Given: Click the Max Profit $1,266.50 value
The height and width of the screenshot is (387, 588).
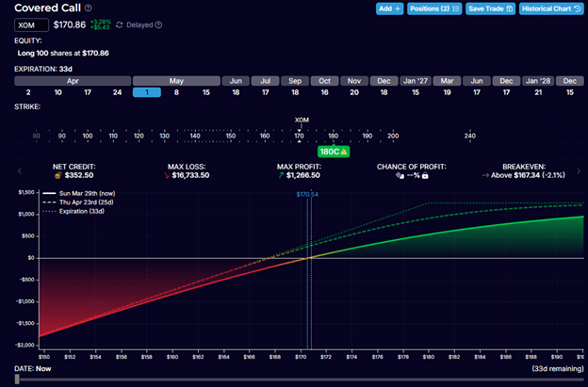Looking at the screenshot, I should [x=303, y=175].
